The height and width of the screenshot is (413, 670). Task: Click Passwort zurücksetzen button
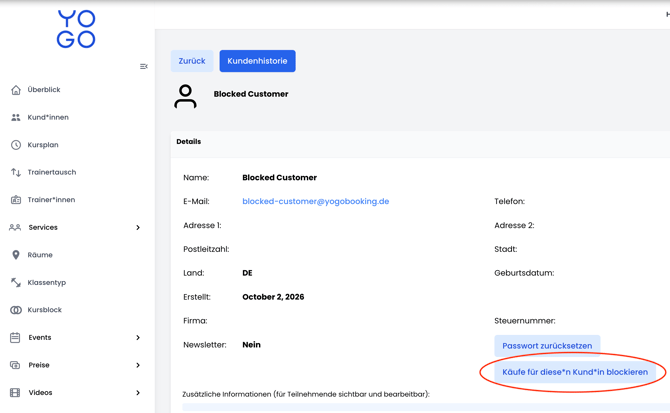click(547, 346)
